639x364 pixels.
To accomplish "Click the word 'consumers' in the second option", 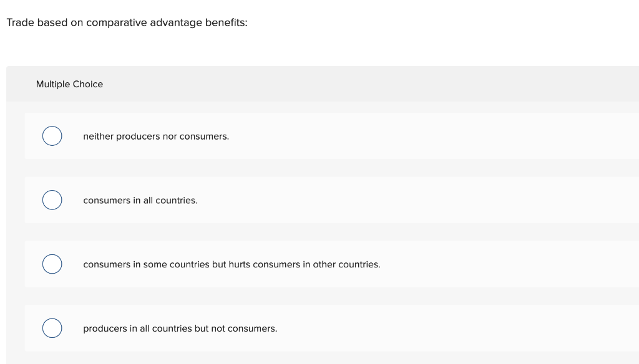I will click(x=105, y=200).
